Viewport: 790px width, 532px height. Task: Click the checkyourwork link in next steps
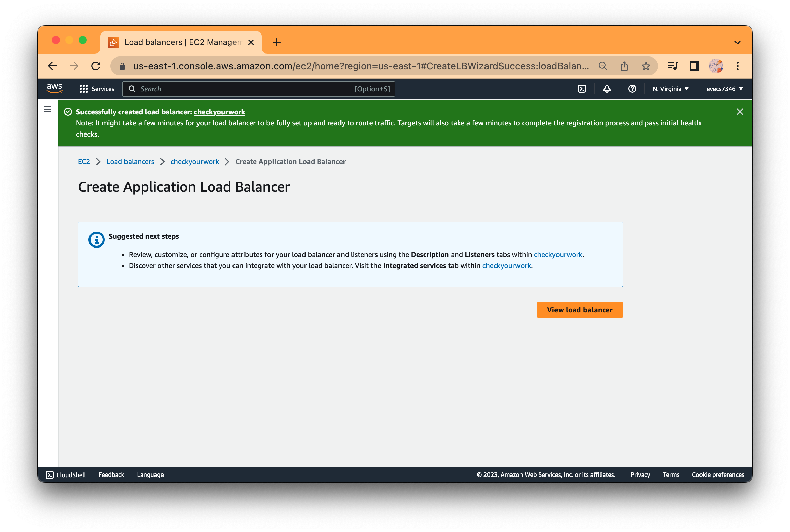(x=558, y=254)
